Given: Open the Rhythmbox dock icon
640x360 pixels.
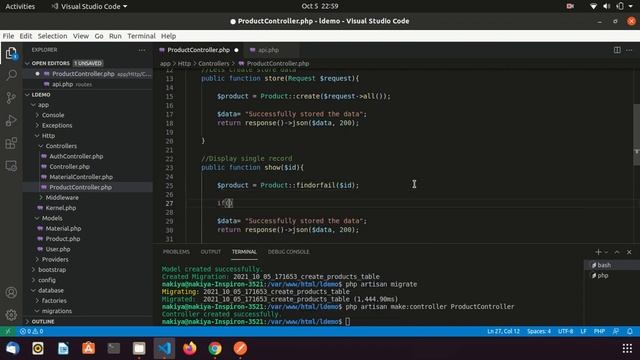Looking at the screenshot, I should click(x=38, y=349).
